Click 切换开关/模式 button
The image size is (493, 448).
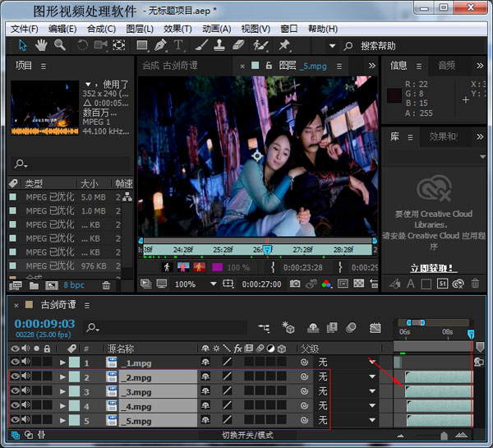click(x=248, y=435)
